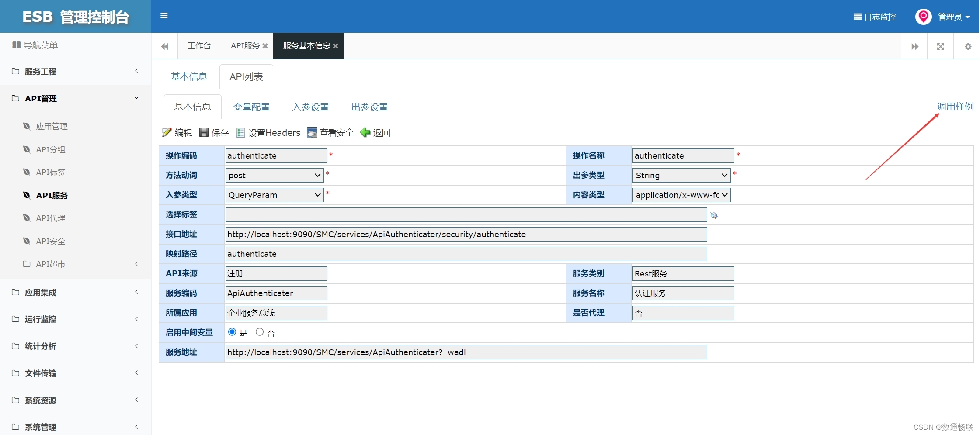
Task: Click the API安全 tag icon
Action: tap(27, 241)
